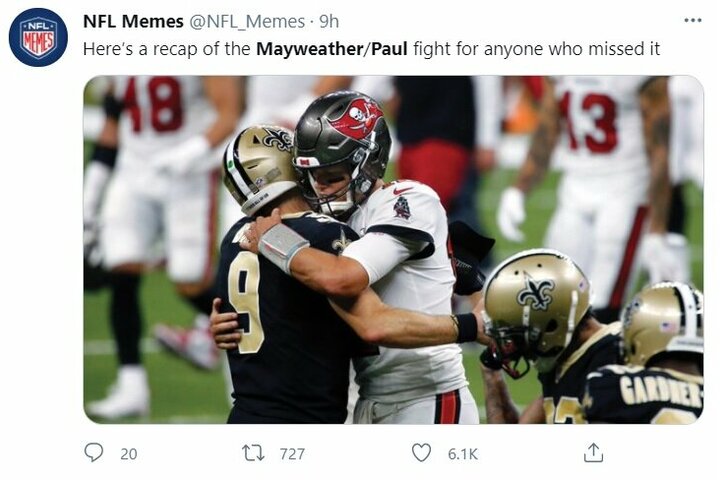
Task: Click the reply count 20
Action: (129, 454)
